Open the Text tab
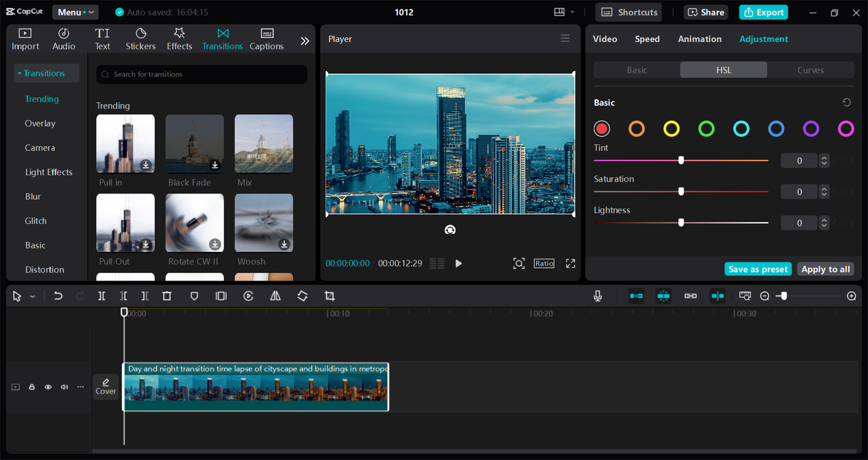Screen dimensions: 868x460 point(102,39)
